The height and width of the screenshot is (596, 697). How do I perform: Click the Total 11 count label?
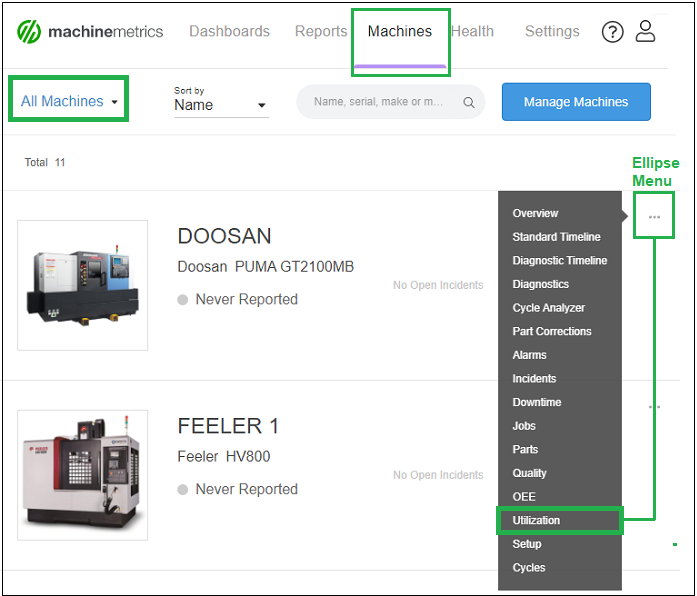tap(45, 162)
